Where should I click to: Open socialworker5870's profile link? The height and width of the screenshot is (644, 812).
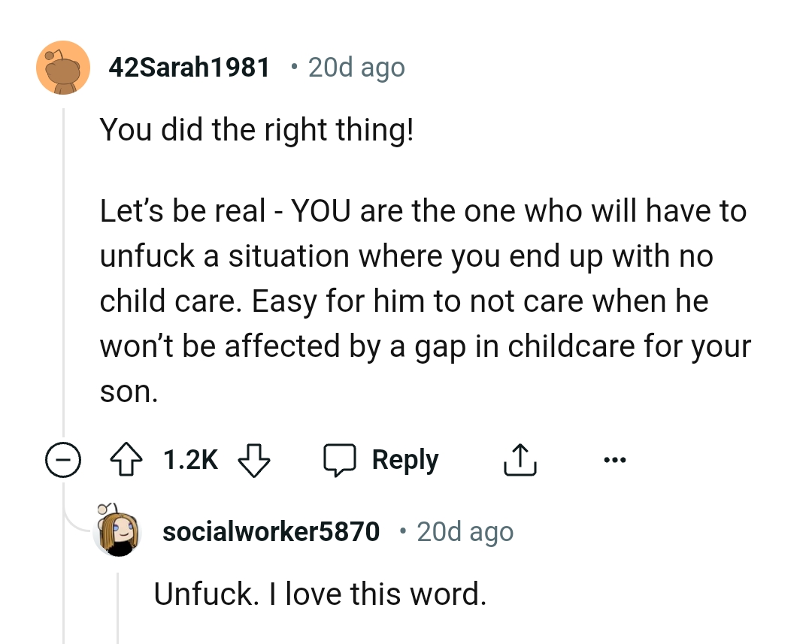click(271, 531)
